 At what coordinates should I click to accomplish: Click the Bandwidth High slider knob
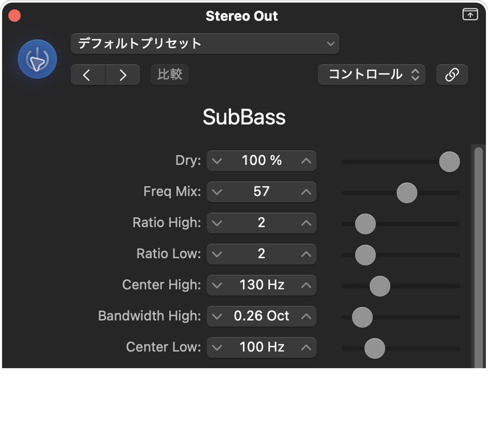click(x=362, y=317)
